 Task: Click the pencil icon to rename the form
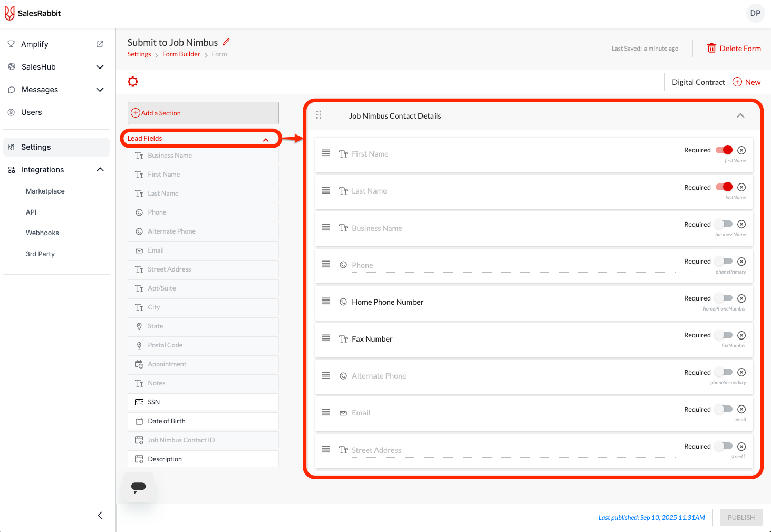tap(226, 42)
